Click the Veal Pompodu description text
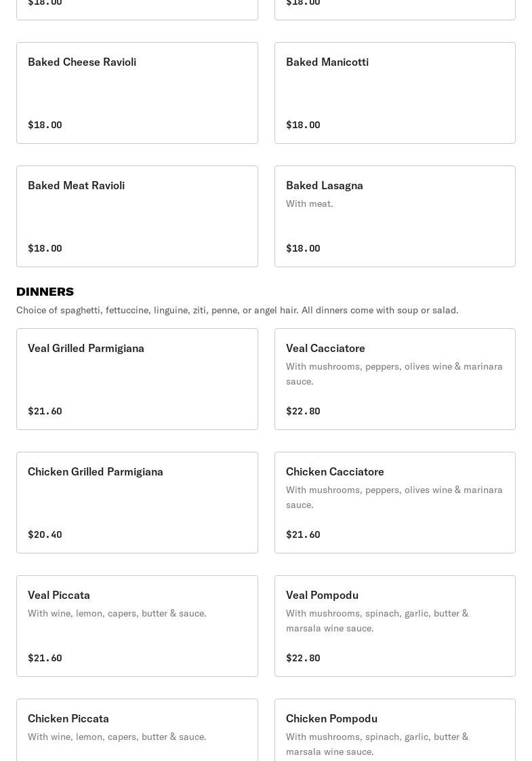The image size is (532, 761). [377, 621]
